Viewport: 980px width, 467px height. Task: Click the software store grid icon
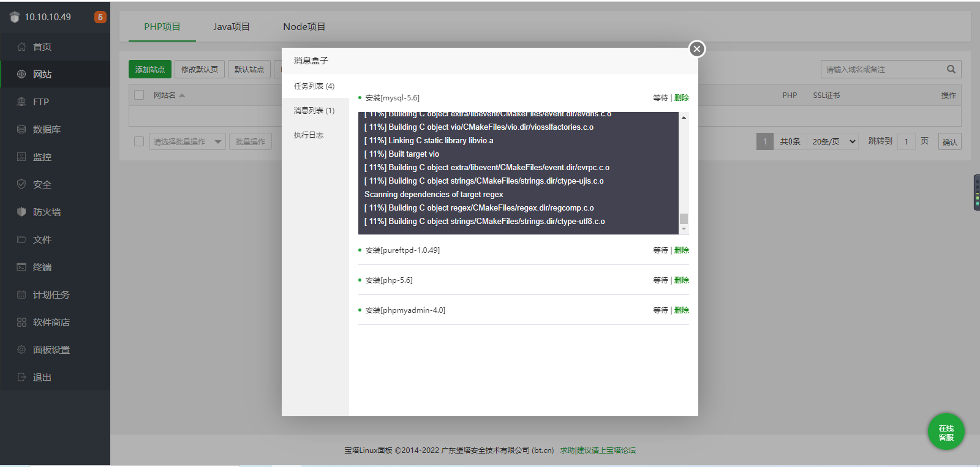click(21, 323)
